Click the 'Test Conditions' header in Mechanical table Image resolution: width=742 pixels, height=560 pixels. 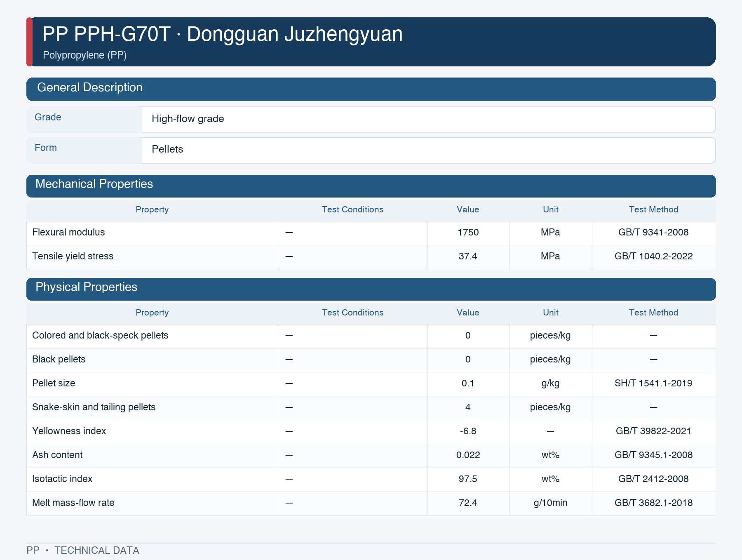(353, 210)
